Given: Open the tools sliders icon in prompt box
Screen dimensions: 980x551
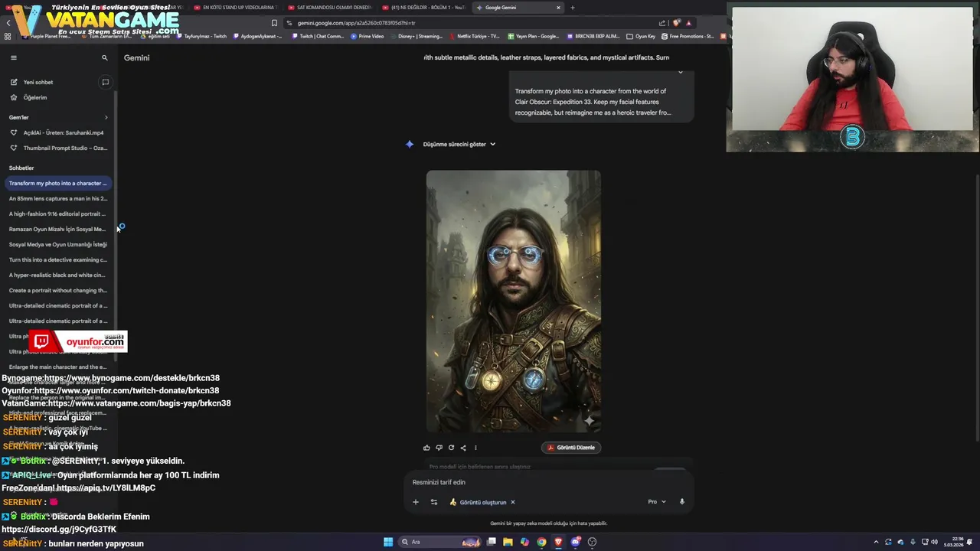Looking at the screenshot, I should tap(434, 502).
